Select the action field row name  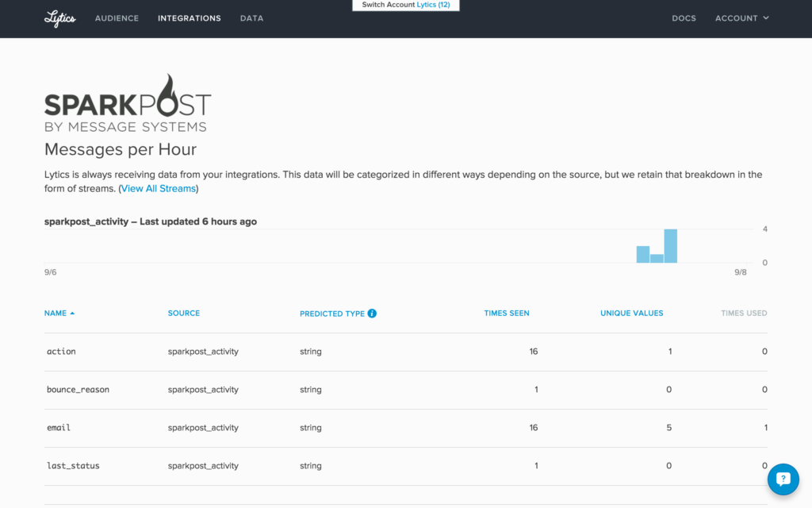click(61, 352)
